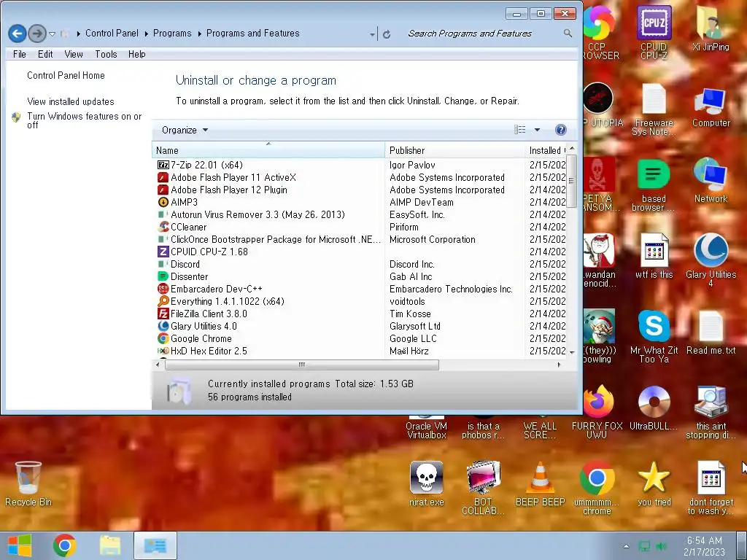Open the Help menu
Screen dimensions: 747x560
point(136,54)
